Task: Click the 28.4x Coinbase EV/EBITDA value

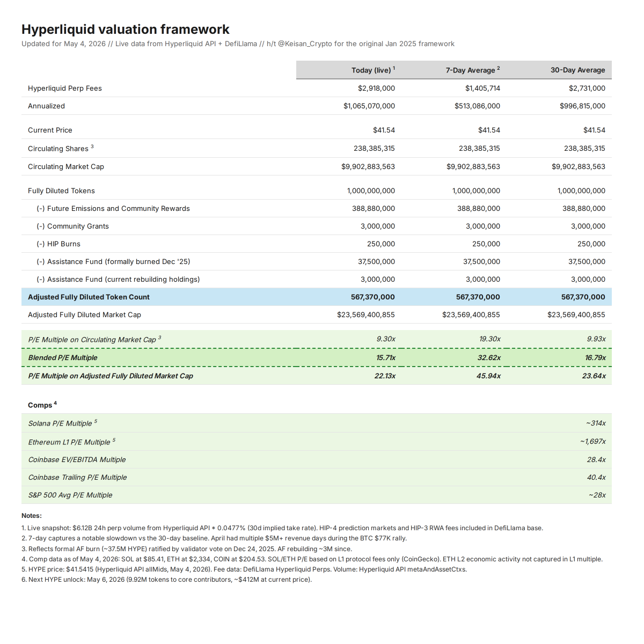Action: tap(596, 459)
